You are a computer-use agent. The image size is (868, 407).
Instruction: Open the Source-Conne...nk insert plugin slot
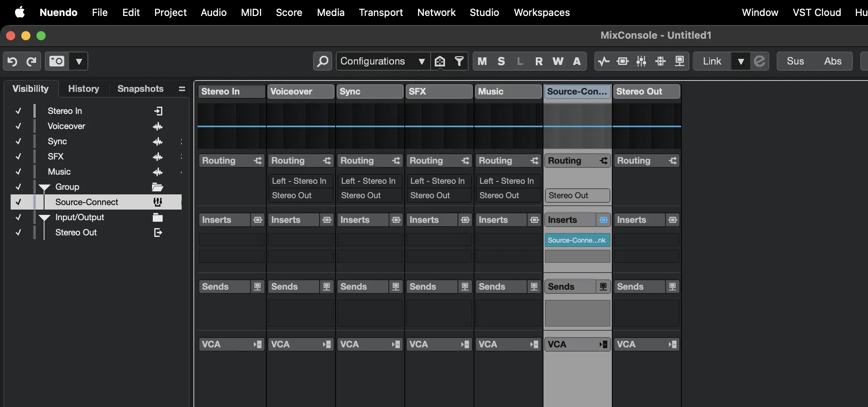pyautogui.click(x=577, y=240)
